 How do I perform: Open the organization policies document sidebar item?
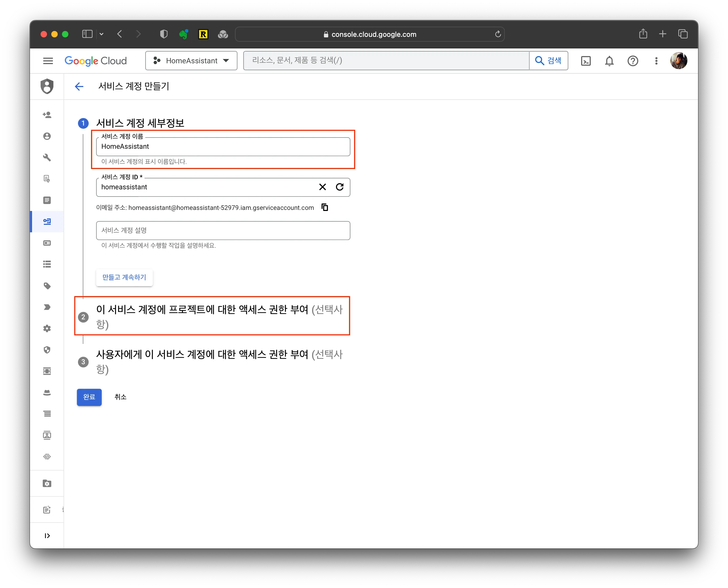(47, 200)
